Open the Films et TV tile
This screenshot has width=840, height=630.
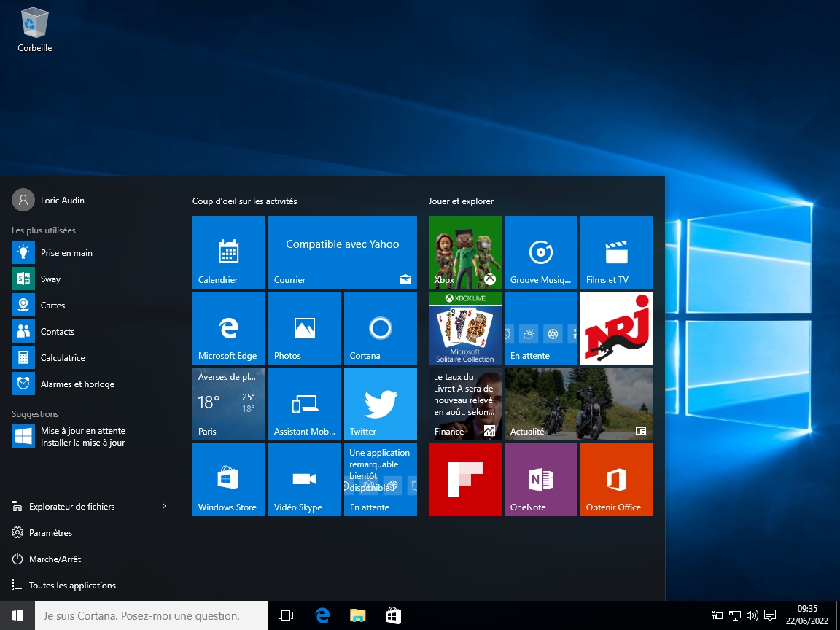click(x=617, y=252)
